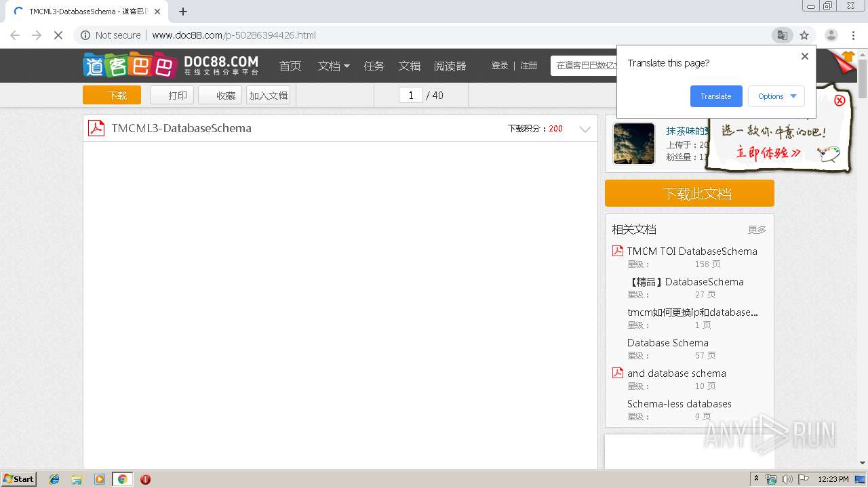Click 更多 in related documents
Screen dimensions: 868x488
(x=757, y=230)
